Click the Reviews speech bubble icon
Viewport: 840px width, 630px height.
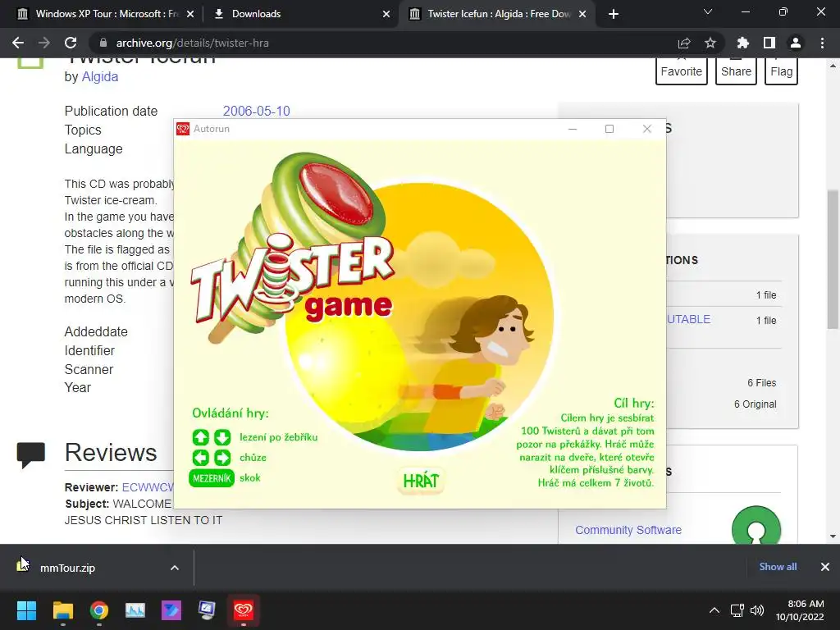coord(30,454)
